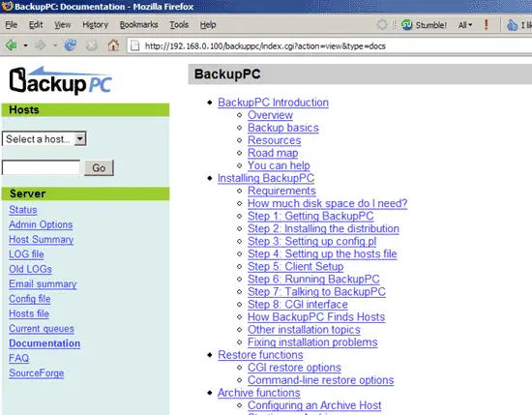Viewport: 532px width, 415px height.
Task: Open the Tools menu
Action: 179,25
